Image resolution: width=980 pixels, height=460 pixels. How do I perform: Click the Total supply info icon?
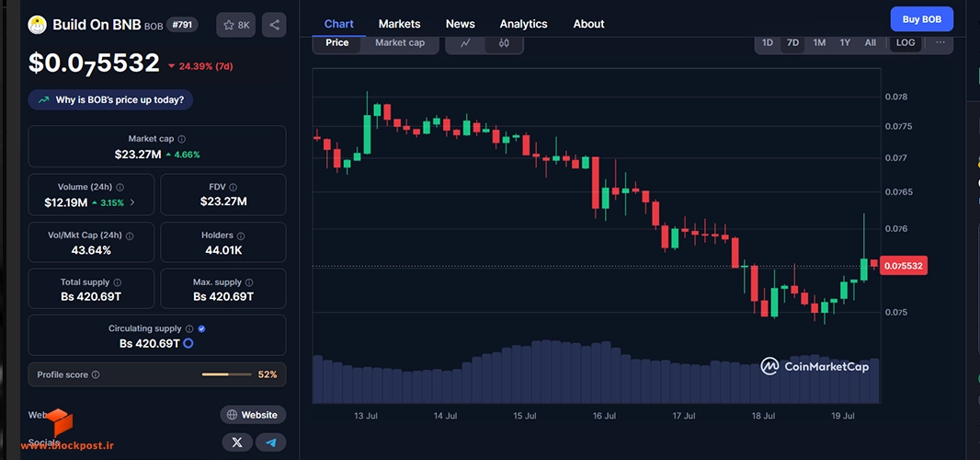tap(118, 282)
